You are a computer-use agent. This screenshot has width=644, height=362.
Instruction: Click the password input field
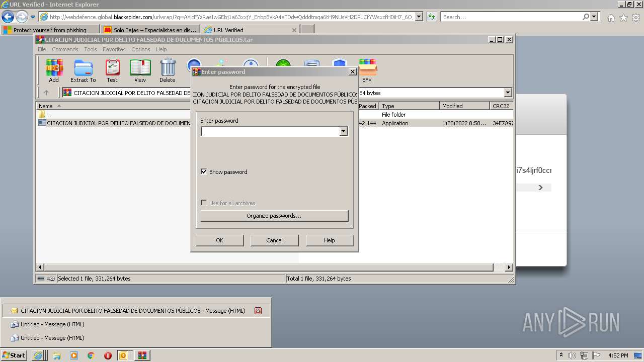270,132
